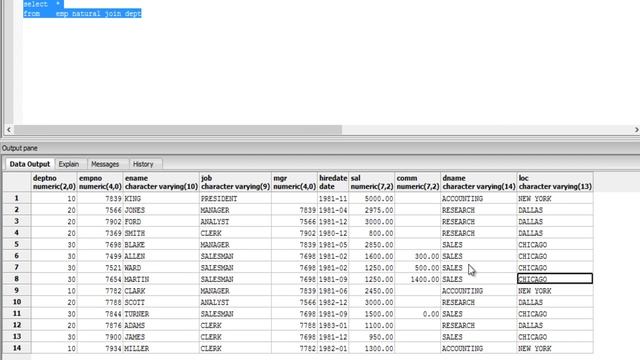The width and height of the screenshot is (640, 360).
Task: Click the SCOTT ename cell
Action: pos(161,302)
